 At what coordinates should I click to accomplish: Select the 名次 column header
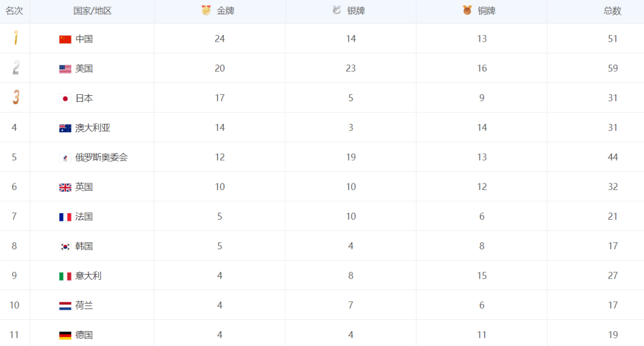click(14, 11)
